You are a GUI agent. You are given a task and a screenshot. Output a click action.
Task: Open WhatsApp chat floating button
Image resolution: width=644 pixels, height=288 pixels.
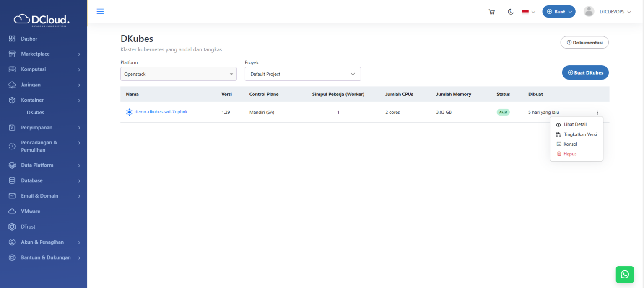tap(625, 274)
